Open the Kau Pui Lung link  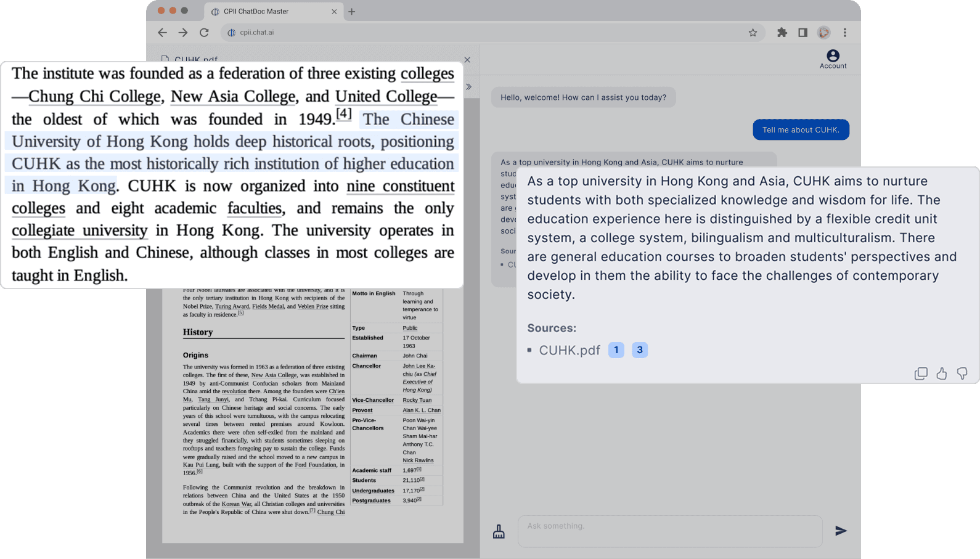coord(201,465)
